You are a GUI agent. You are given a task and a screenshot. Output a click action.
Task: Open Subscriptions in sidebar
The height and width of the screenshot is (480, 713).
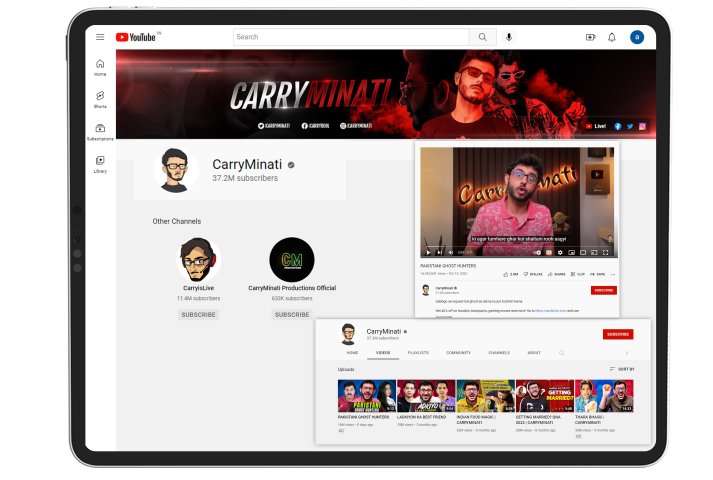pos(100,132)
